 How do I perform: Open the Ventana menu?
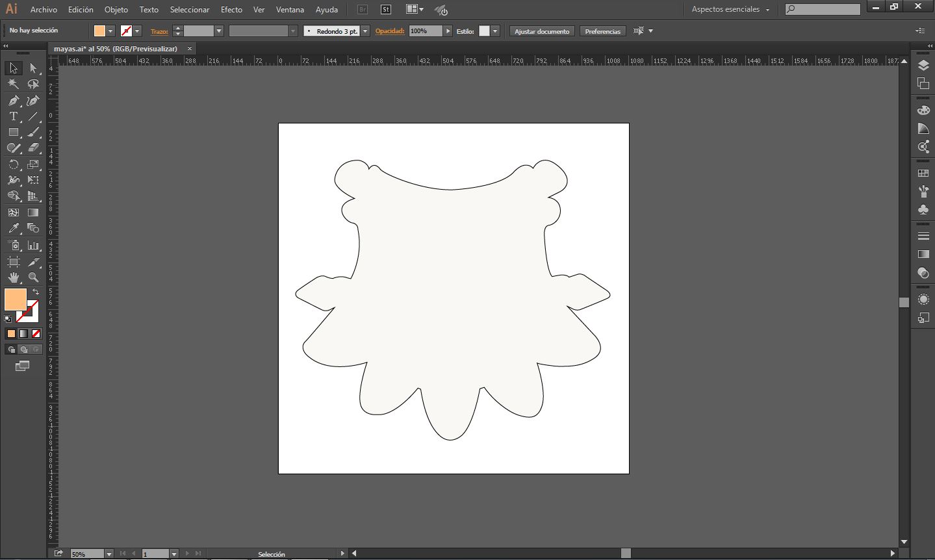click(x=290, y=10)
